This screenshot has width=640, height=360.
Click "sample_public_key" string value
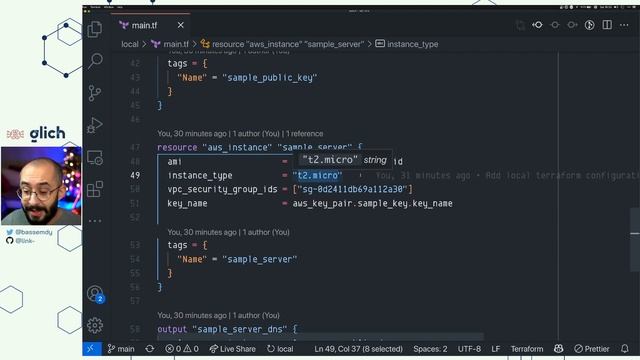point(270,78)
